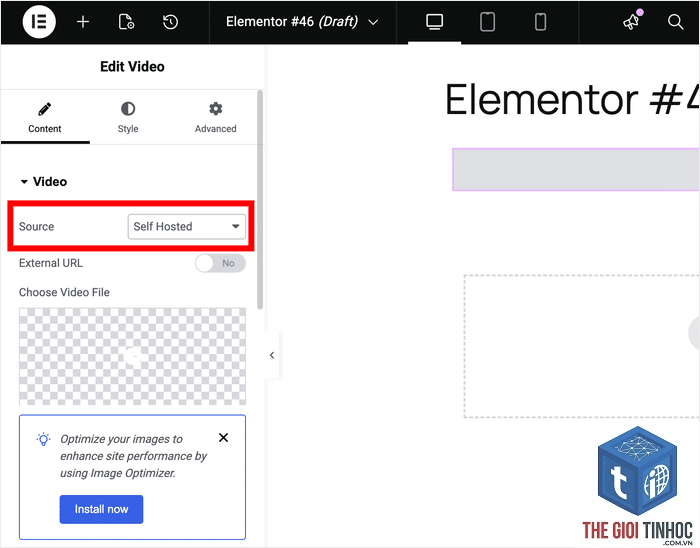Dismiss the Image Optimizer tip with X

click(224, 437)
